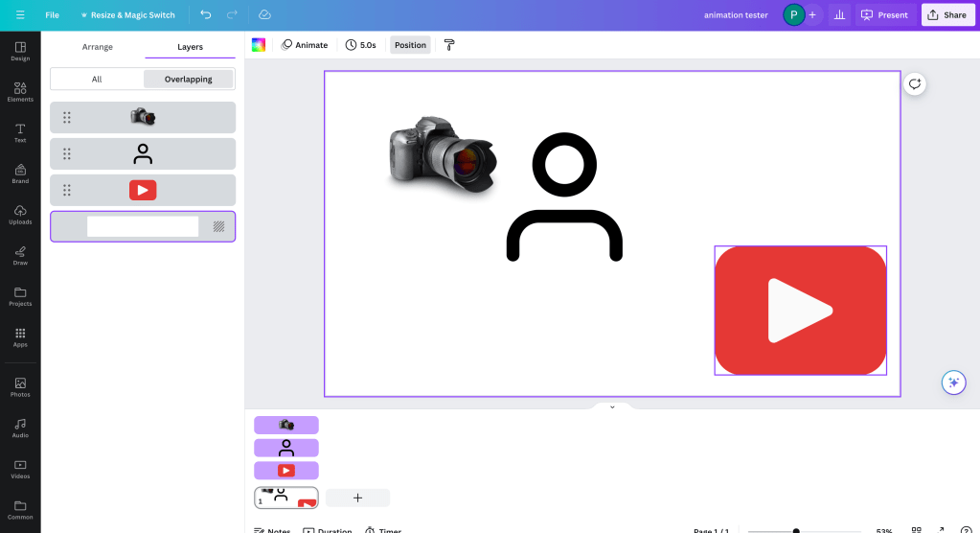
Task: Open the Share dialog
Action: click(946, 15)
